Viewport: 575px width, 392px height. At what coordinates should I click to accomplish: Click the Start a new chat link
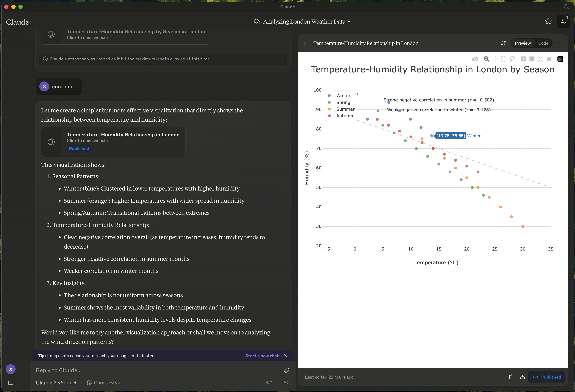click(262, 356)
